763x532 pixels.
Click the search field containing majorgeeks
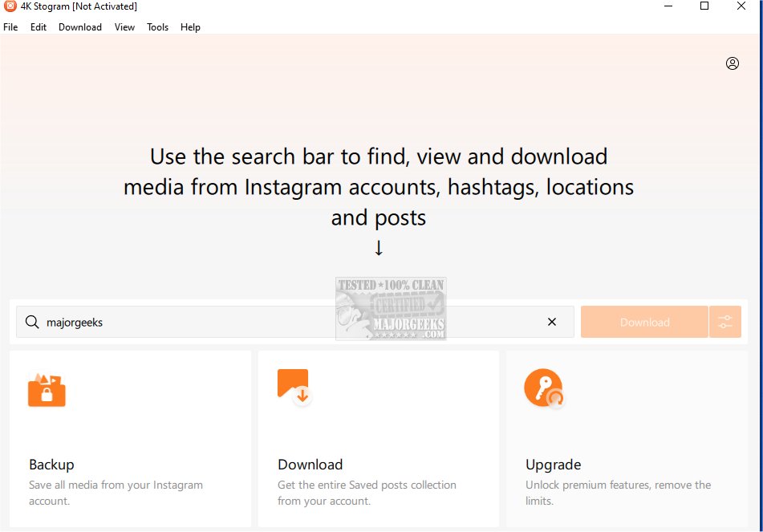tap(295, 322)
